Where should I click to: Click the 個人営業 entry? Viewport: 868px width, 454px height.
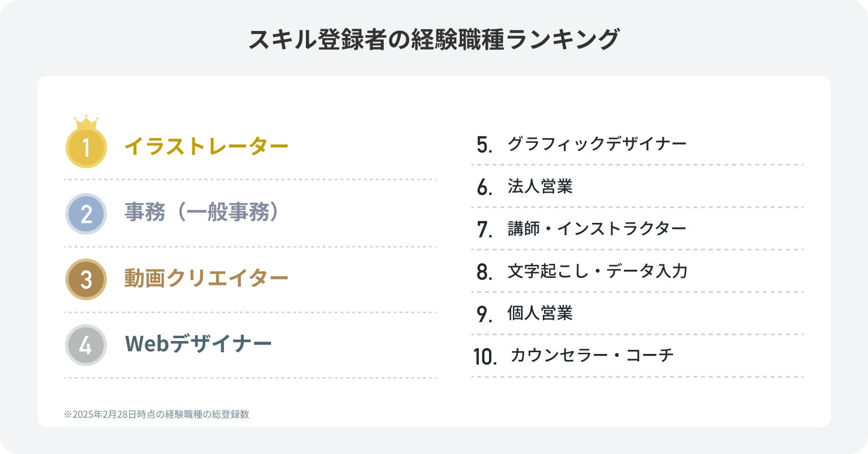point(540,314)
